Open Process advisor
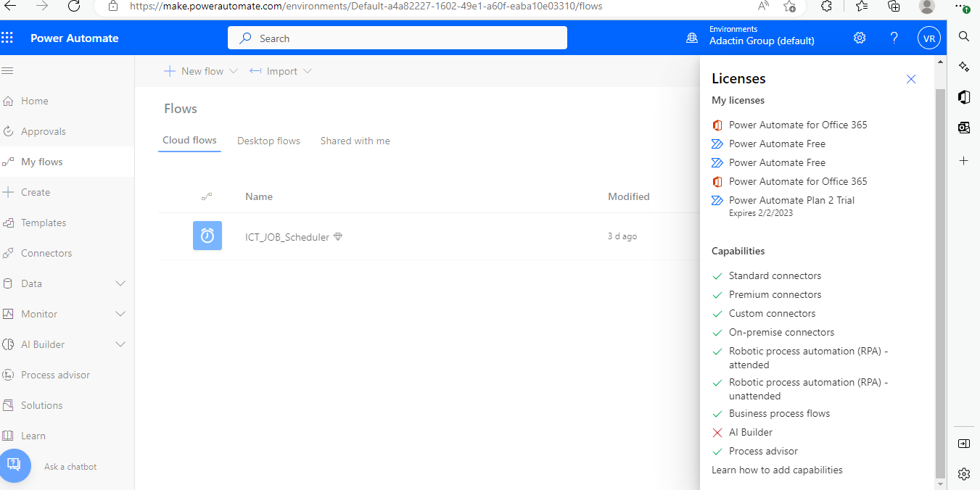Image resolution: width=980 pixels, height=490 pixels. pos(55,374)
